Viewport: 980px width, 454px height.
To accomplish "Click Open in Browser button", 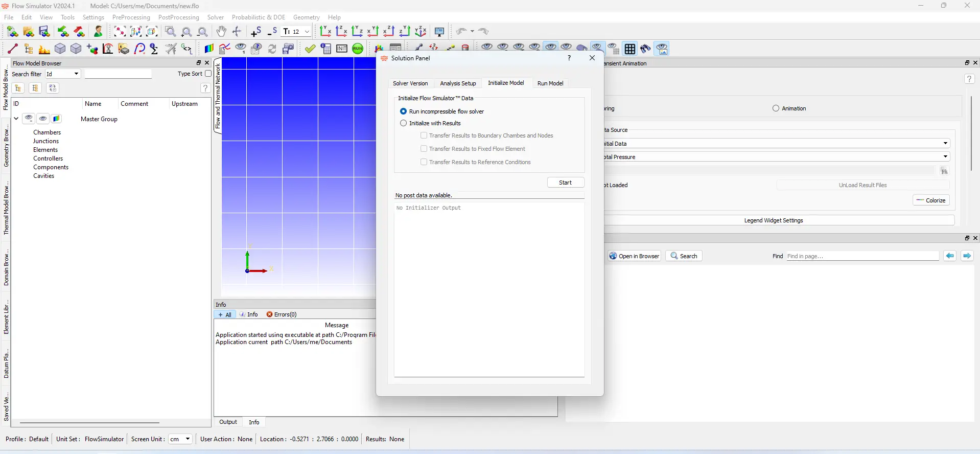I will (x=634, y=256).
